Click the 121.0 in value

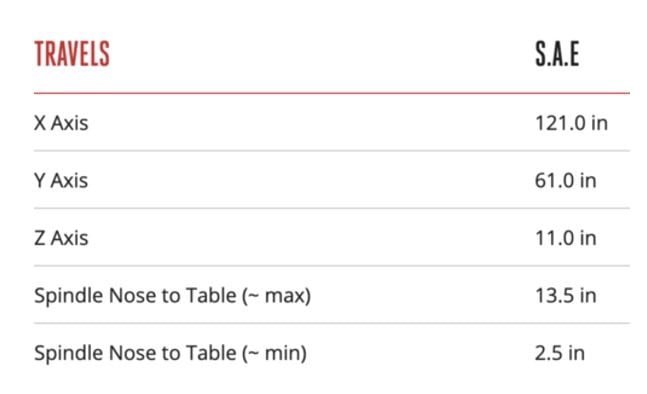click(x=571, y=123)
